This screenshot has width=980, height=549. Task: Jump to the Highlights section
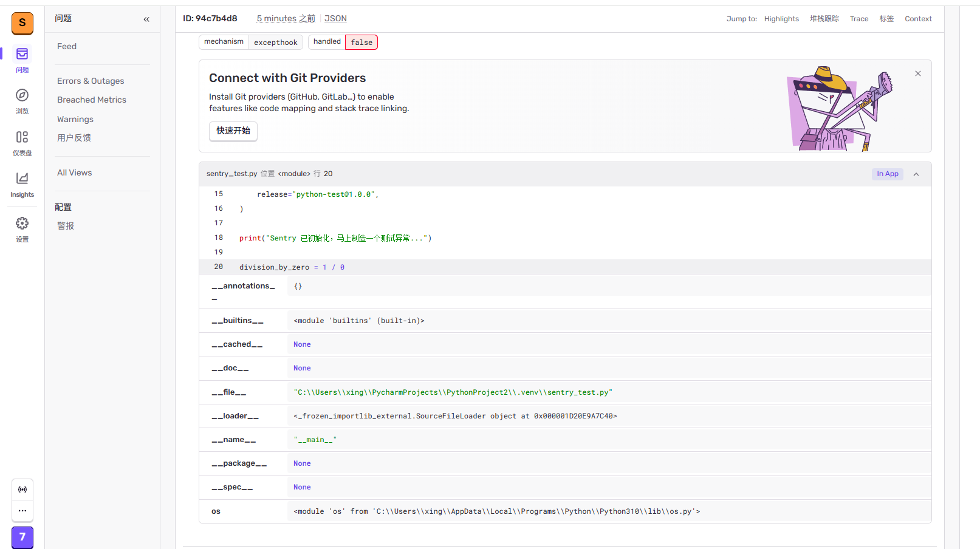[781, 19]
